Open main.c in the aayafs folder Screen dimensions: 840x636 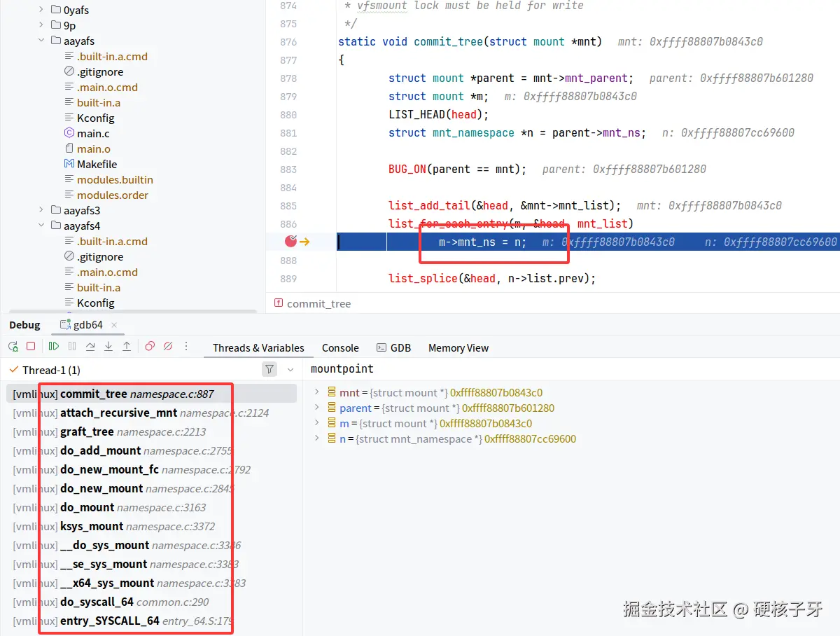pyautogui.click(x=93, y=133)
